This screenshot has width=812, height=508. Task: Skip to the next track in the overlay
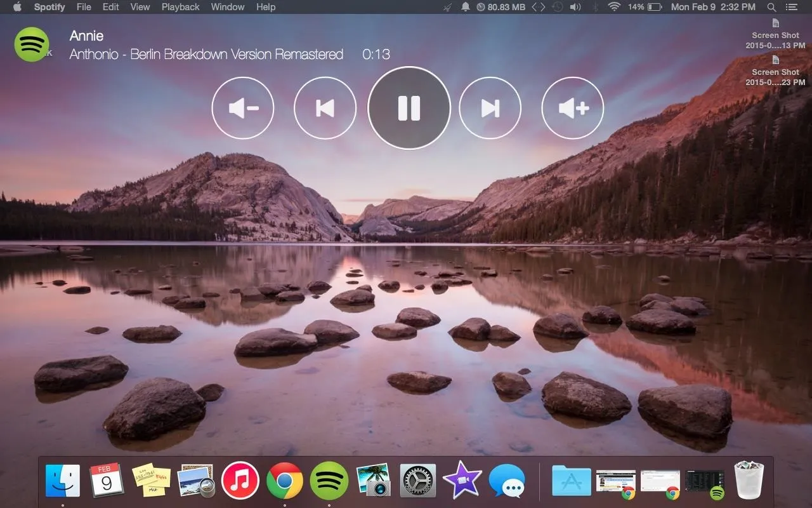click(490, 108)
